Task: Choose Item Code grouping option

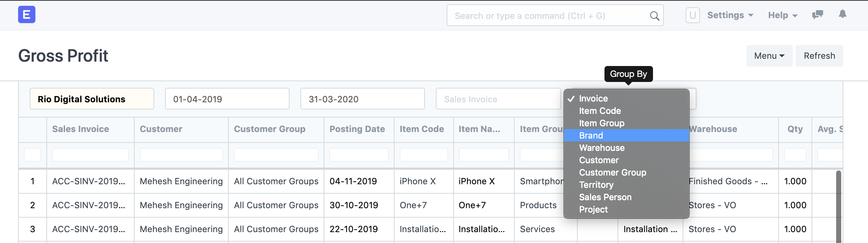Action: tap(600, 111)
